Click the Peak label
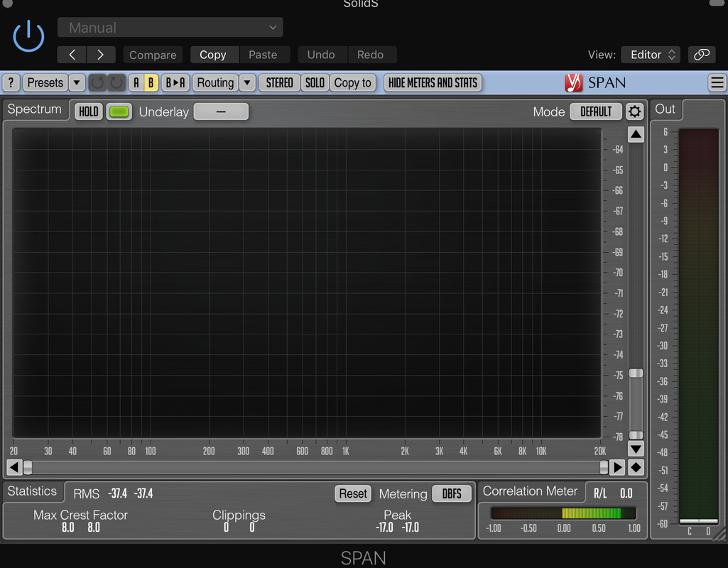 pos(398,515)
